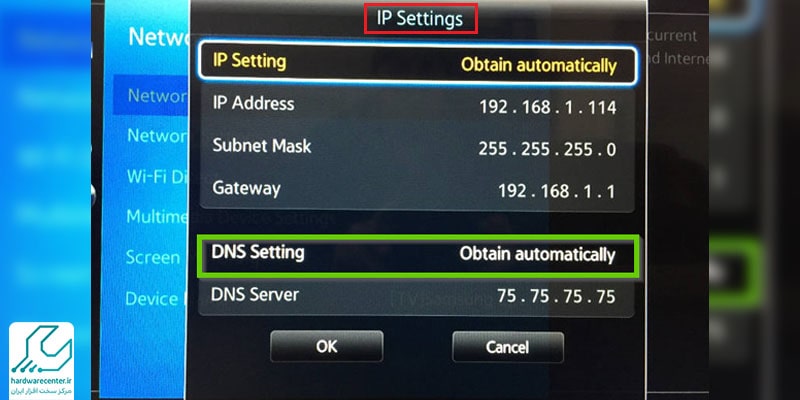Select the Gateway value 192.168.1.1
This screenshot has height=400, width=800.
coord(557,191)
